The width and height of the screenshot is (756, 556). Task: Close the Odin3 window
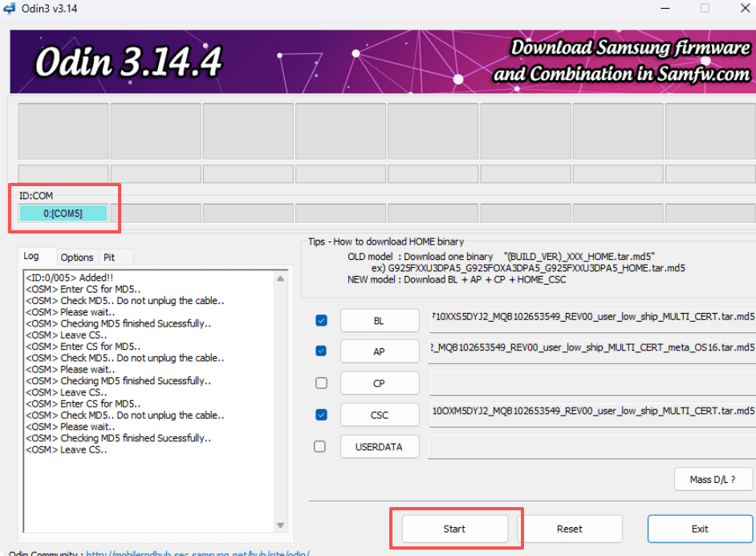click(x=745, y=8)
